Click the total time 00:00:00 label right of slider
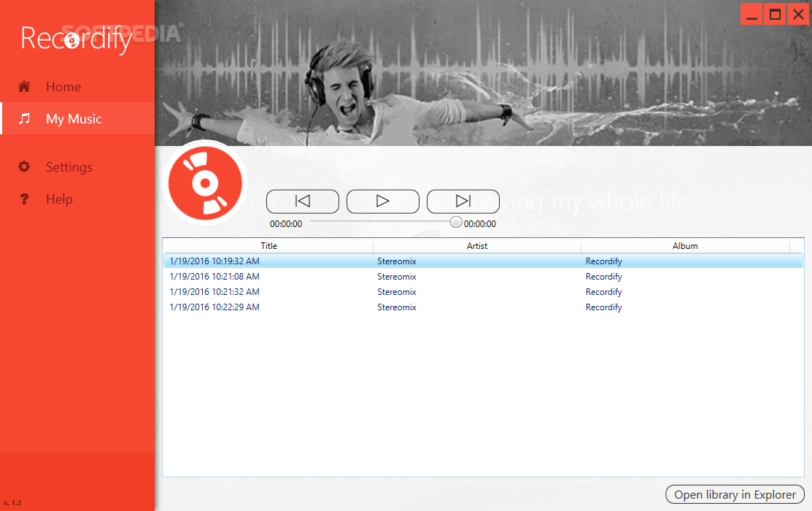Screen dimensions: 812x511 pos(480,224)
